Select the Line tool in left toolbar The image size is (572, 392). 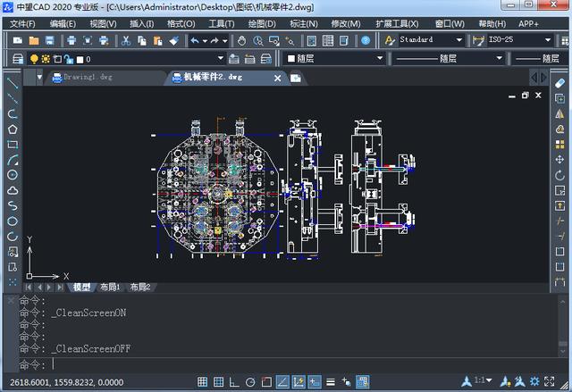[13, 83]
